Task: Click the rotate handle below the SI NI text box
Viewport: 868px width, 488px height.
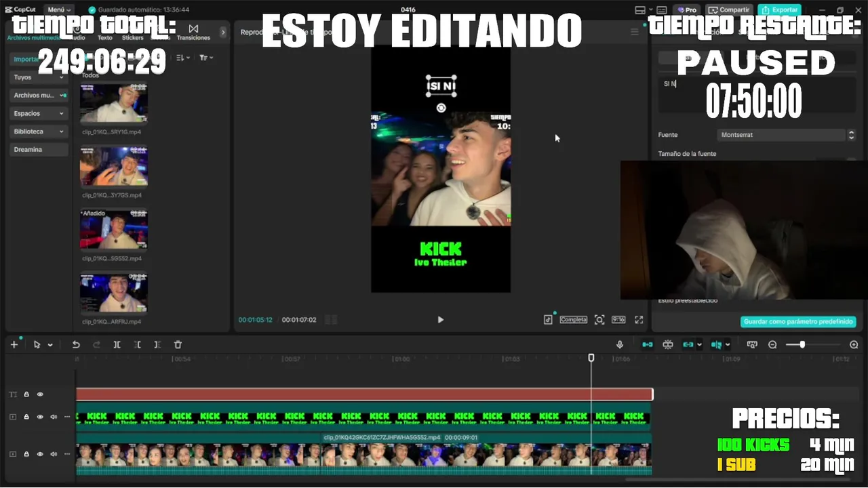Action: coord(441,108)
